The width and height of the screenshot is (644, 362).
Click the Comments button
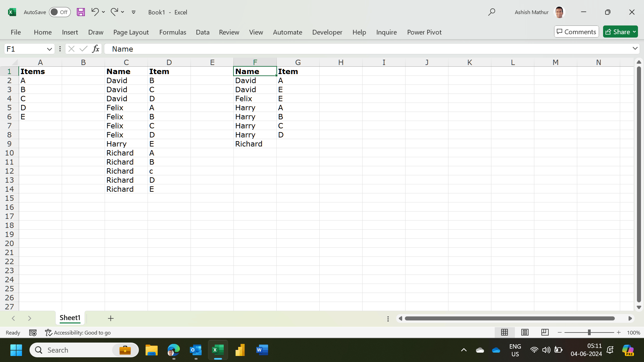tap(576, 32)
